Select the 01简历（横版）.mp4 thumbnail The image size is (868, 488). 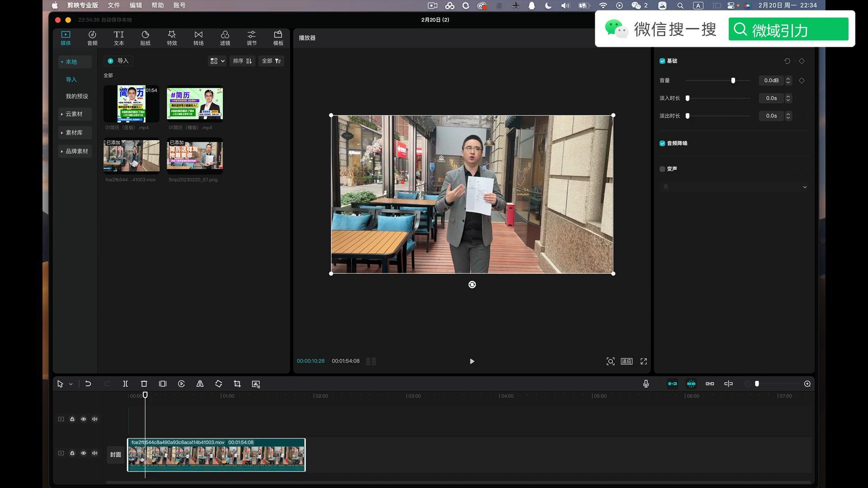[x=195, y=103]
